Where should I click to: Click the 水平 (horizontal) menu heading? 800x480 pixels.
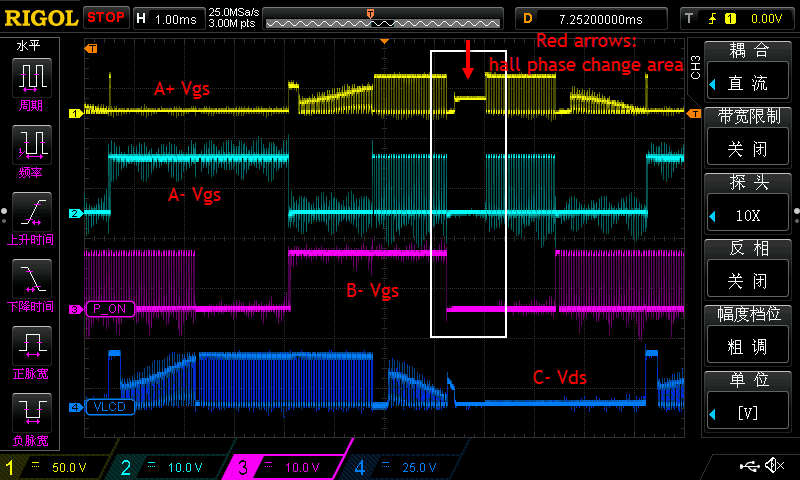click(29, 46)
